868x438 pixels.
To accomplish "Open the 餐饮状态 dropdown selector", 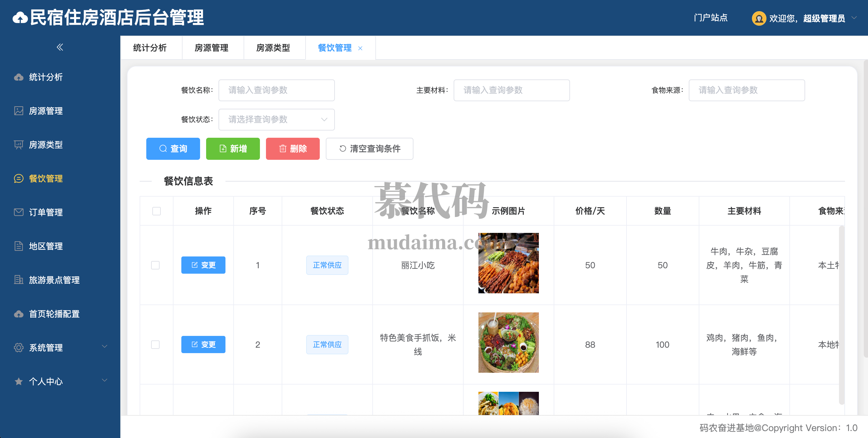I will (x=276, y=120).
